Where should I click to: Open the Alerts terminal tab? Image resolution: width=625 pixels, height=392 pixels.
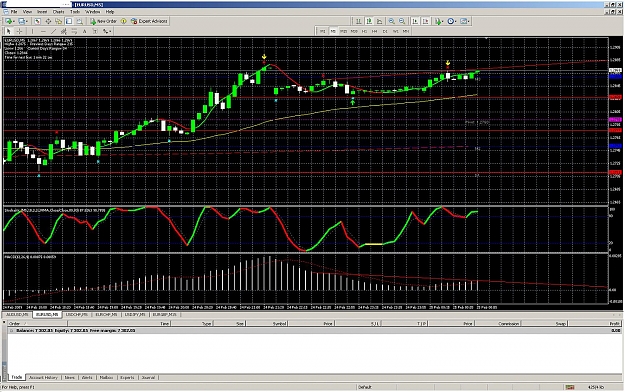[x=87, y=377]
